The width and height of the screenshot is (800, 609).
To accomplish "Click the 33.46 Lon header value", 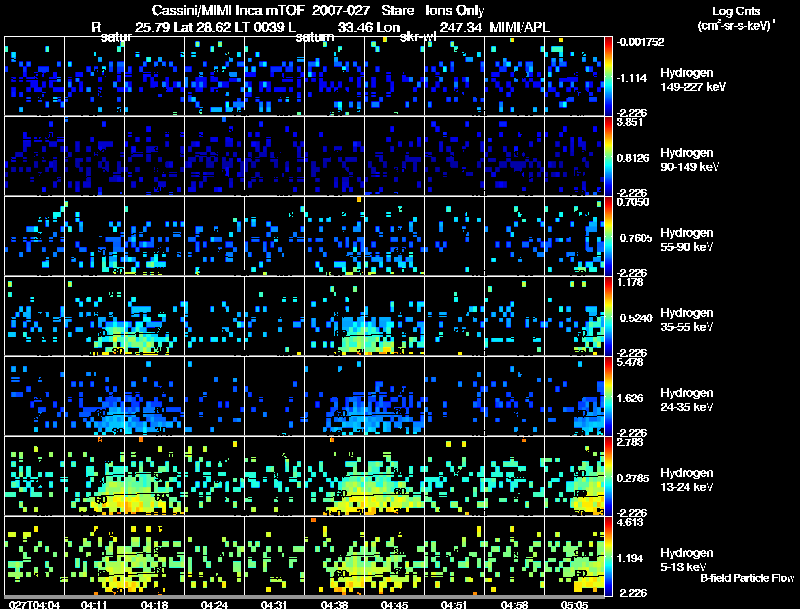I will [369, 28].
